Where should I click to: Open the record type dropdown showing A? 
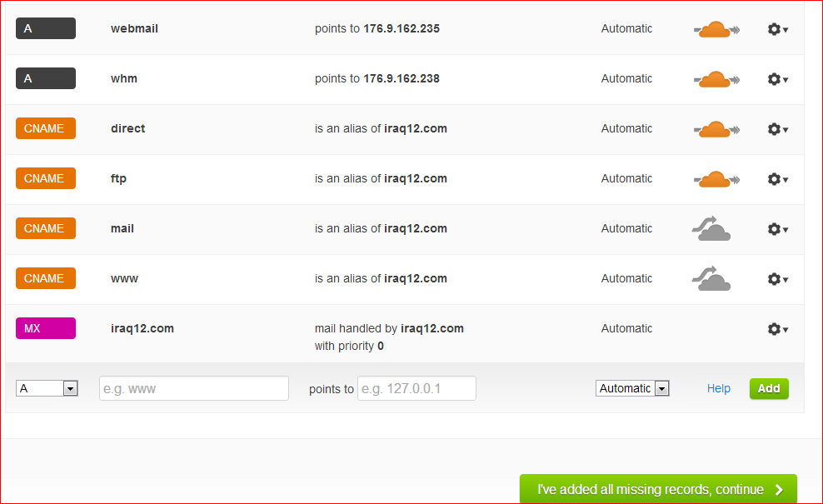pyautogui.click(x=47, y=388)
